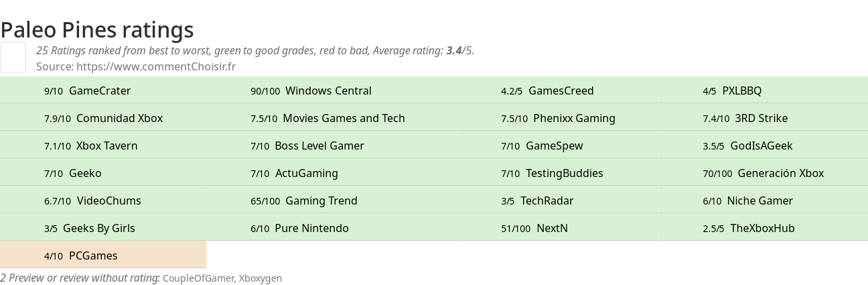Open the GameCrater 9/10 rating
The image size is (868, 285).
click(x=87, y=91)
